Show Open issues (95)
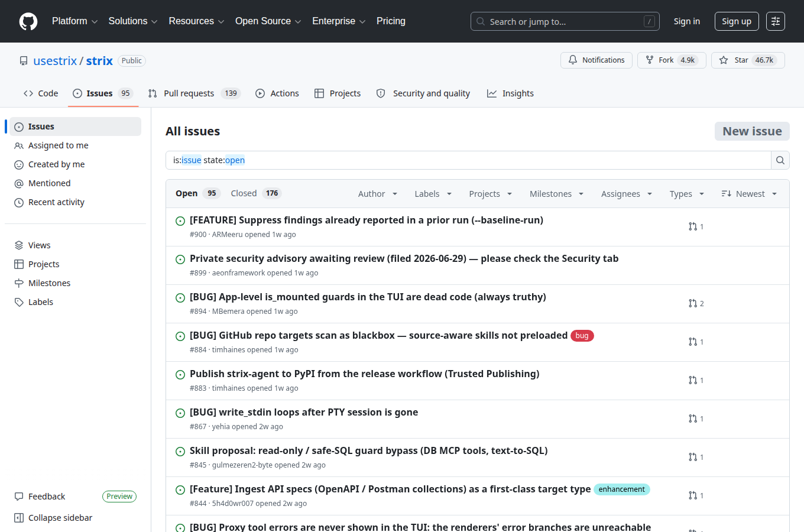804x532 pixels. [197, 193]
